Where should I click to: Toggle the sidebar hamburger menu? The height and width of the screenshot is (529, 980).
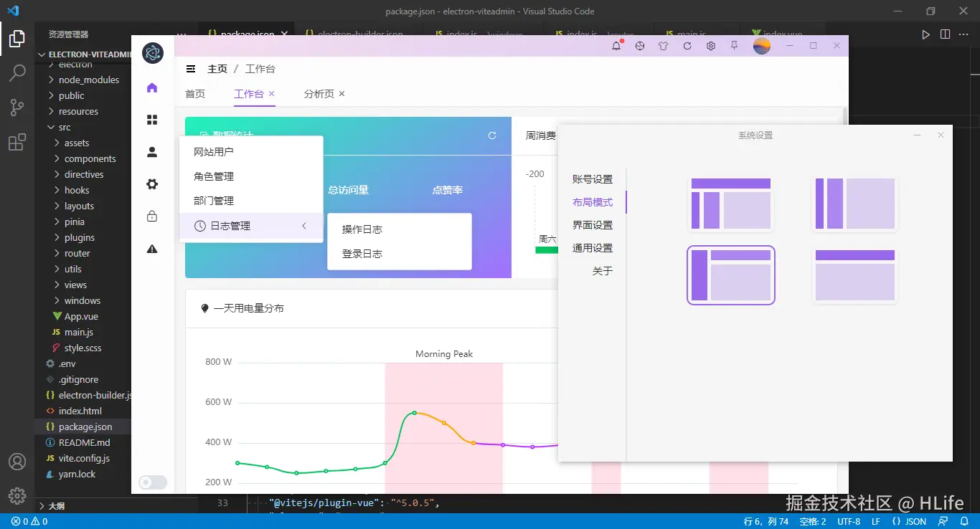pos(191,69)
